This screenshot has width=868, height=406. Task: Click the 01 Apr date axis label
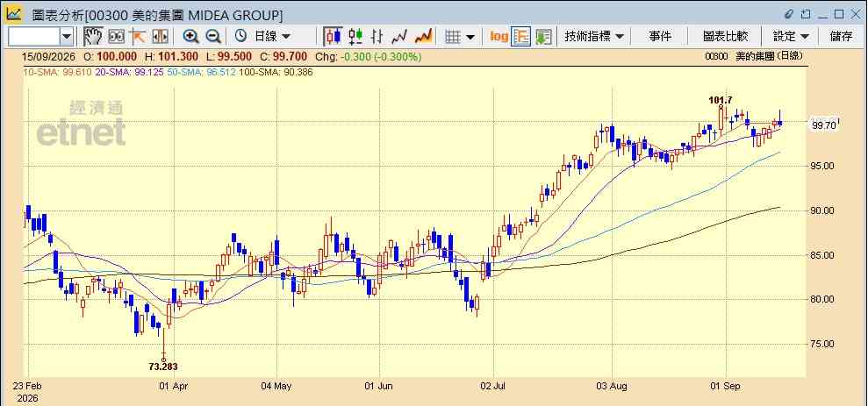[175, 386]
